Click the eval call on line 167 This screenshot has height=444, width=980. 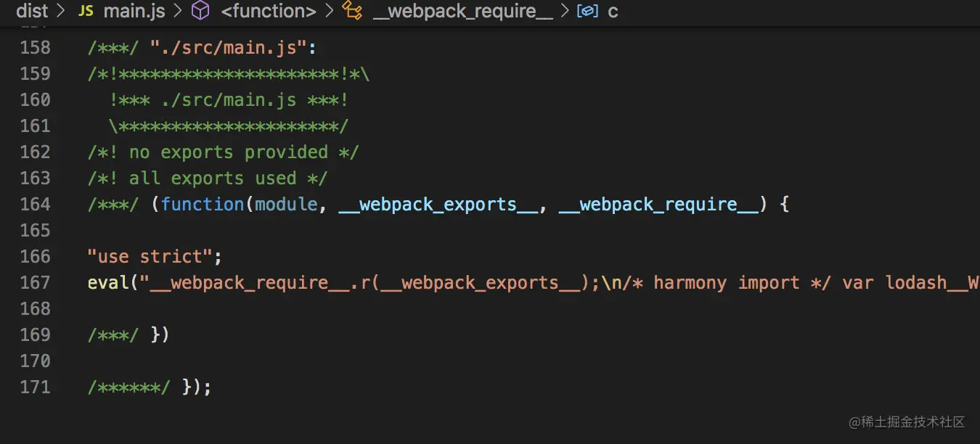click(x=108, y=283)
